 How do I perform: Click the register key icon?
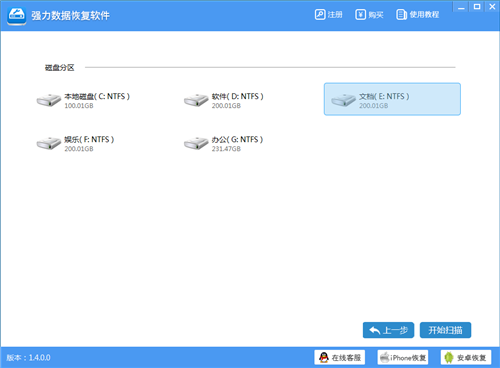click(320, 15)
